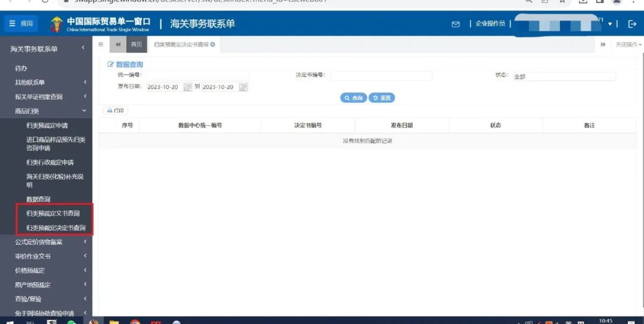Image resolution: width=644 pixels, height=324 pixels.
Task: Expand the 审价作业文书 sidebar group
Action: [x=46, y=256]
